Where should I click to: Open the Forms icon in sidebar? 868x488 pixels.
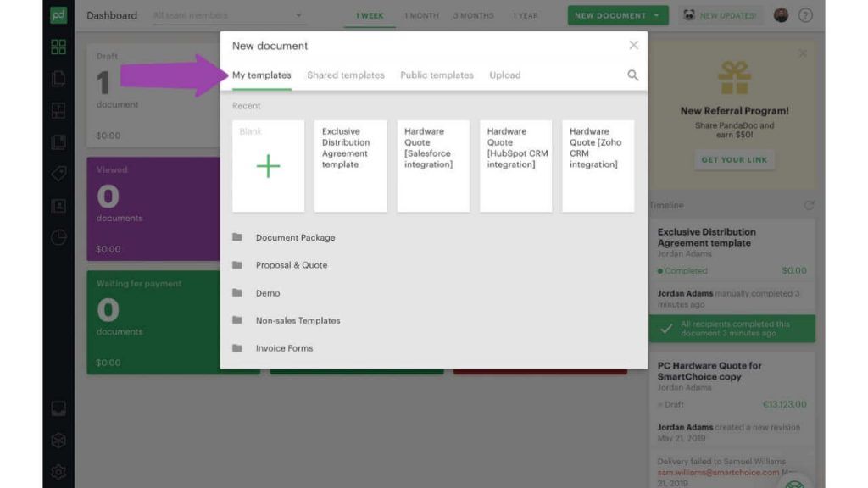coord(58,142)
